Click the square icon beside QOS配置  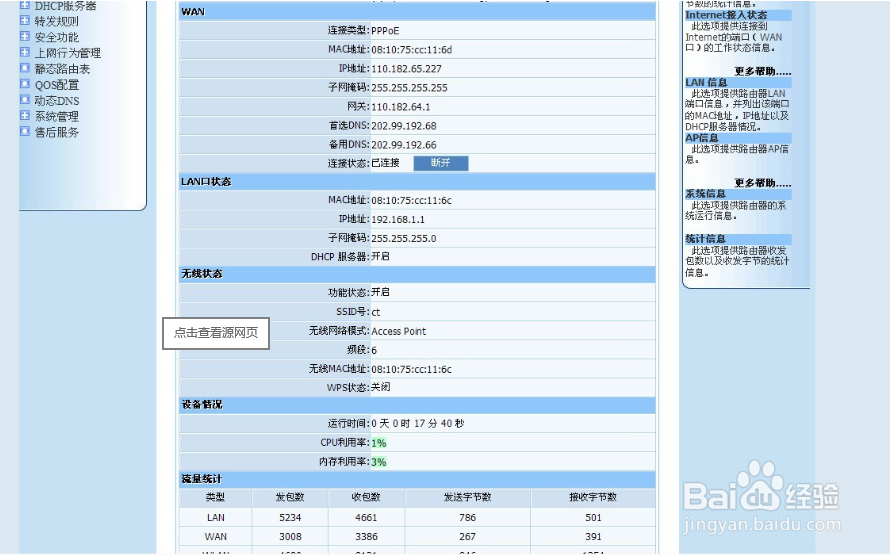point(24,85)
